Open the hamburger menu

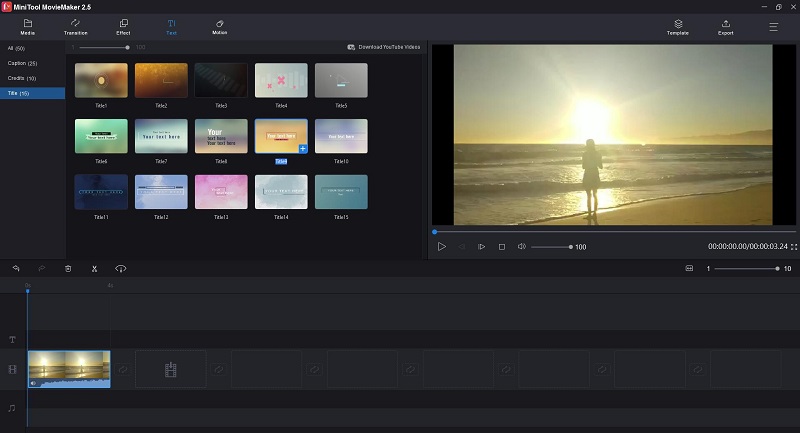[x=773, y=27]
